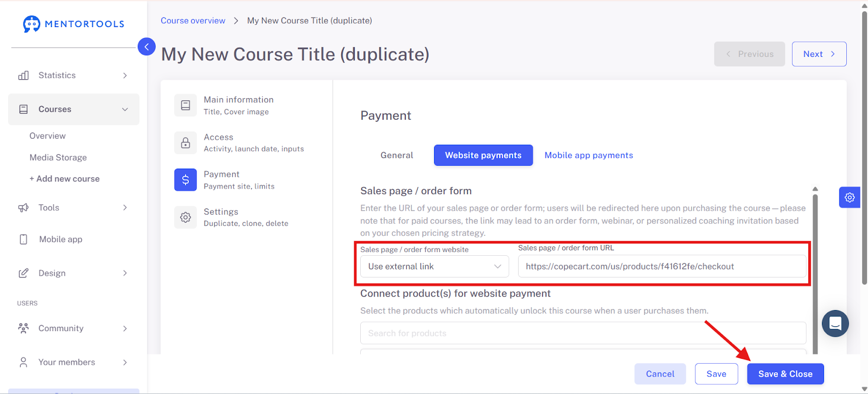Open the Use external link dropdown
This screenshot has width=868, height=394.
pyautogui.click(x=435, y=267)
